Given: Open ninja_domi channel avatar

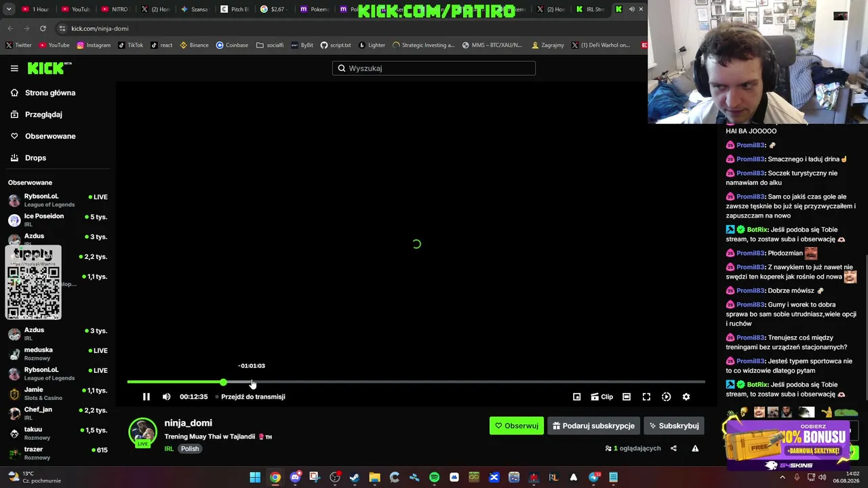Looking at the screenshot, I should [x=142, y=432].
